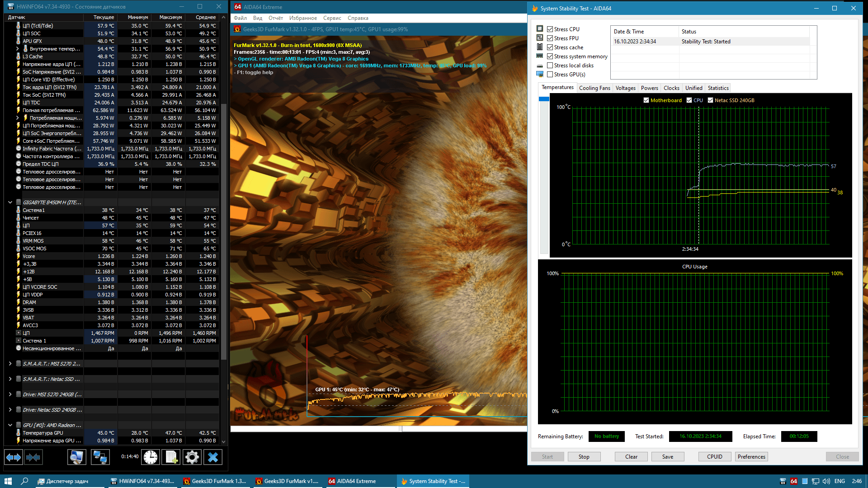Click thermometer icon of ЦП (Tctl/Tdie) row
The width and height of the screenshot is (868, 488).
tap(19, 26)
